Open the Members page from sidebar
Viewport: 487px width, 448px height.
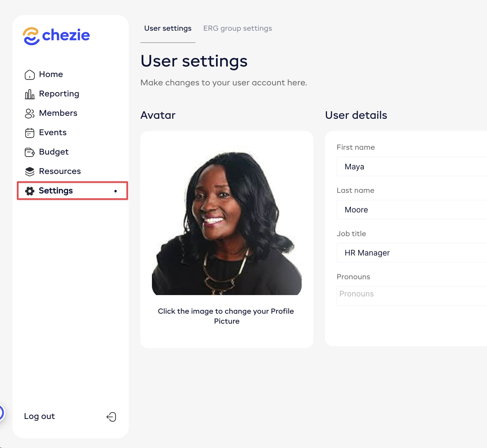tap(58, 113)
